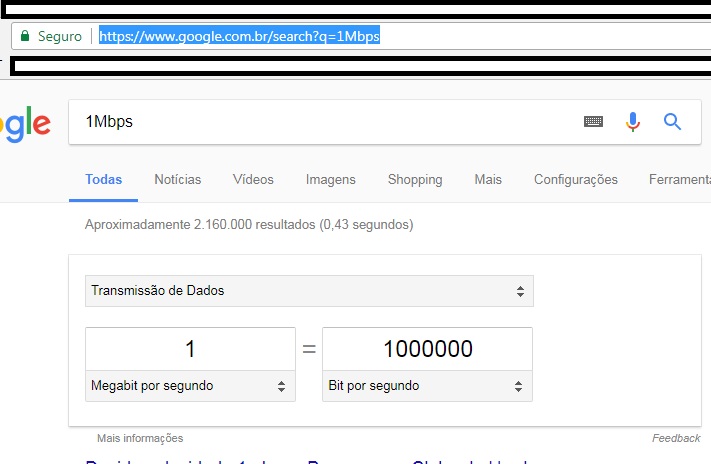Change the Bit por segundo unit
Image resolution: width=711 pixels, height=464 pixels.
pos(427,386)
